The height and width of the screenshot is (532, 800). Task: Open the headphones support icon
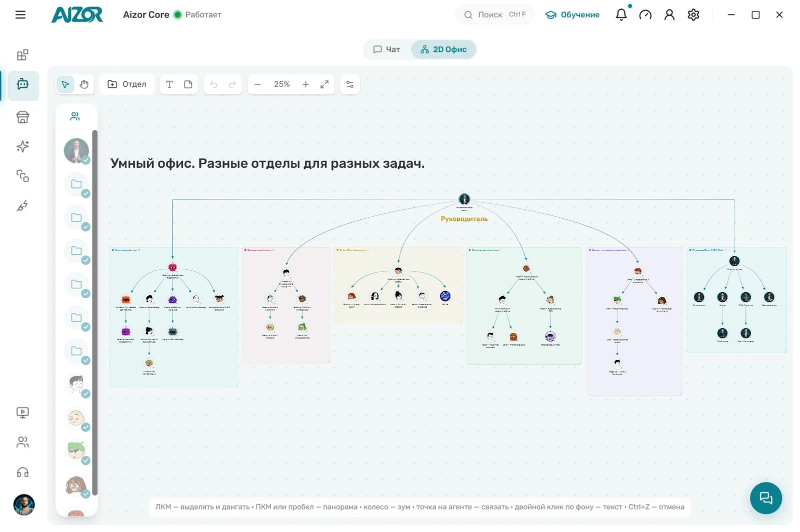point(22,472)
